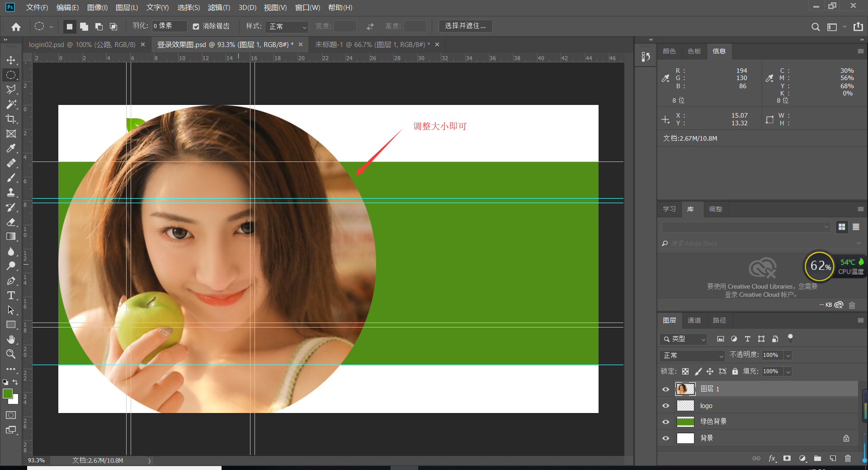Select the Horizontal Type tool
The image size is (868, 470).
click(11, 295)
